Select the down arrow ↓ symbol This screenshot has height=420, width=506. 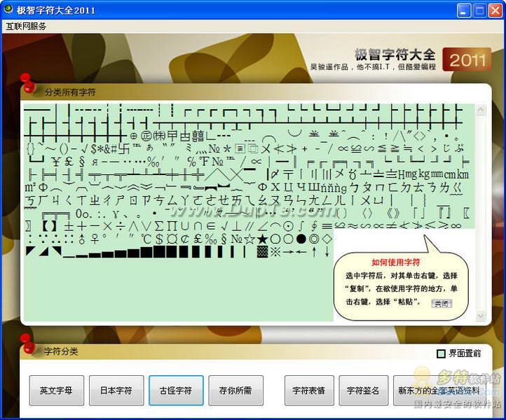tap(327, 252)
